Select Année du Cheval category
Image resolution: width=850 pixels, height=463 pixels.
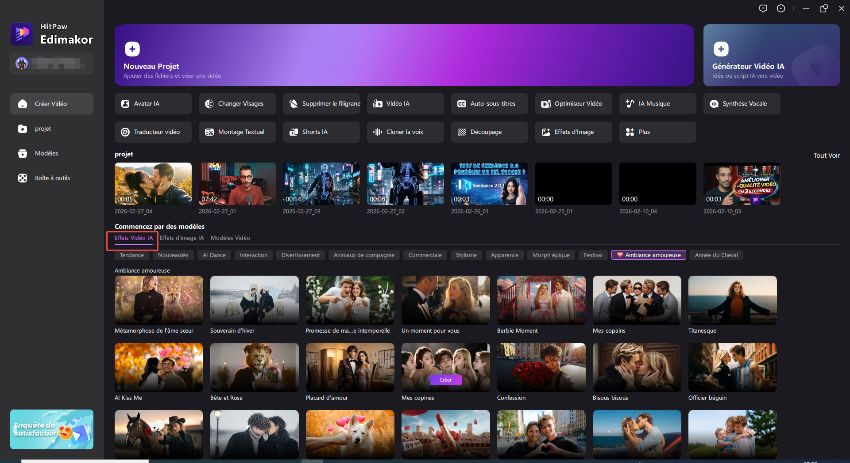pos(717,255)
